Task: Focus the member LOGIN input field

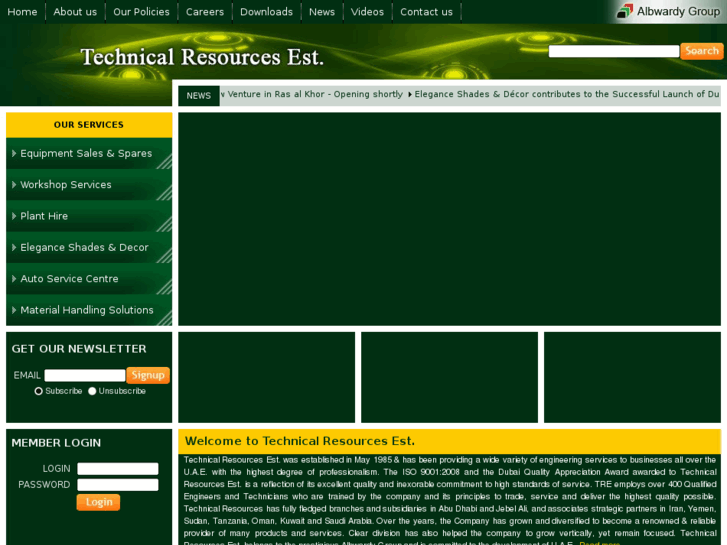Action: 118,469
